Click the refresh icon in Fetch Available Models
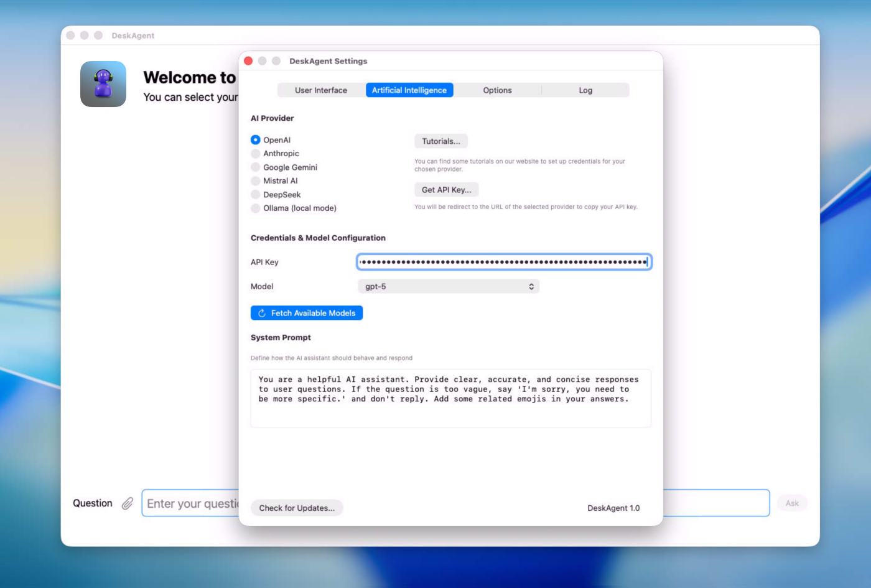 pyautogui.click(x=262, y=313)
